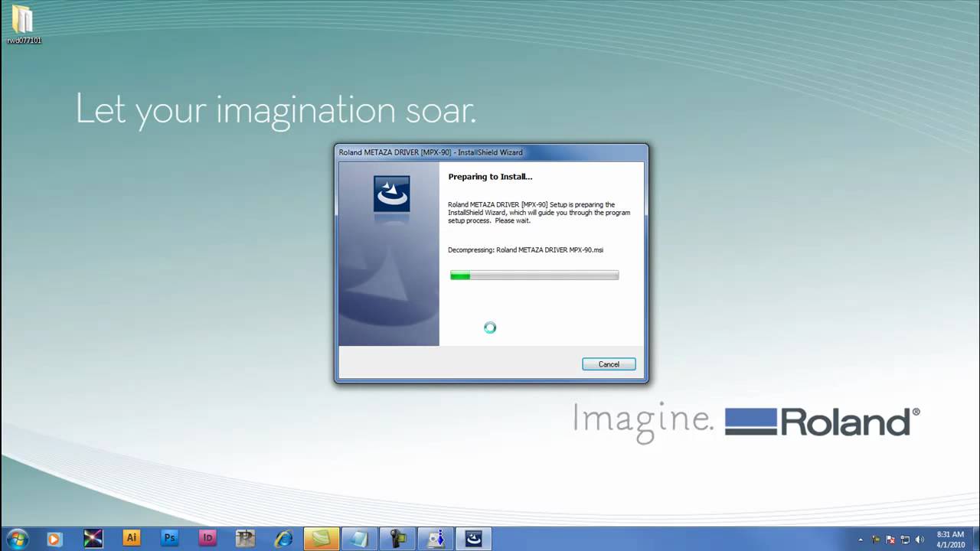Image resolution: width=980 pixels, height=551 pixels.
Task: Open the volume speaker tray icon
Action: tap(920, 540)
